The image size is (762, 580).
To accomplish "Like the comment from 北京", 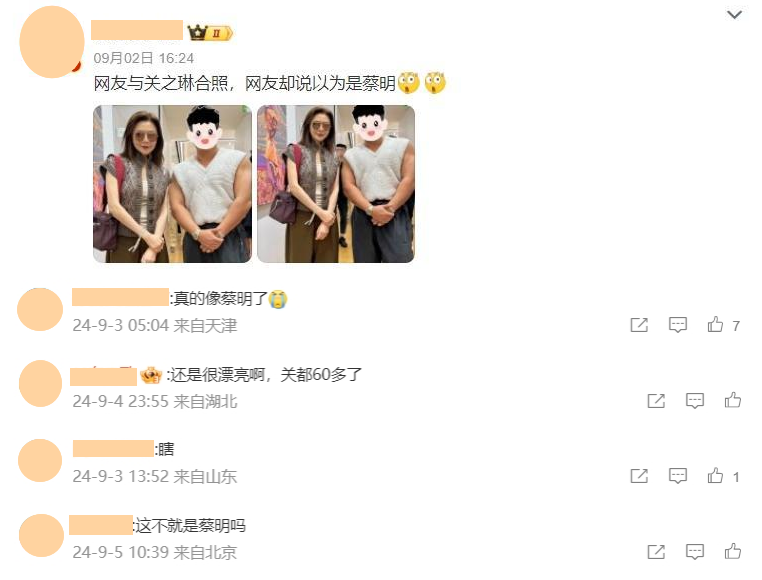I will 732,551.
